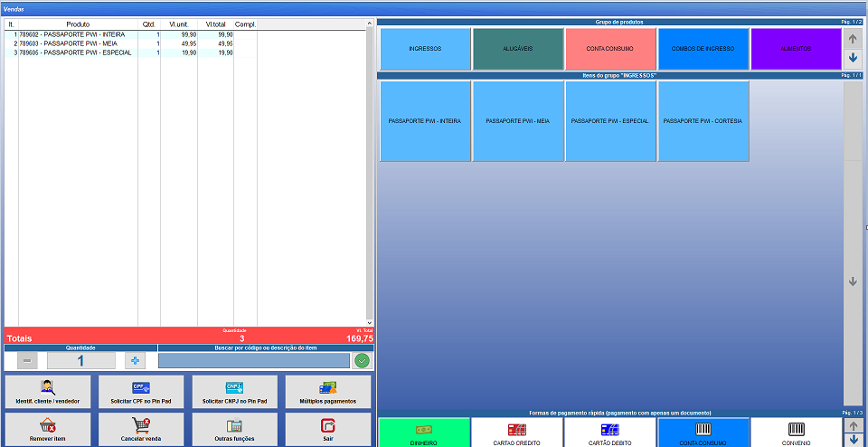Add PASSAPORTE PWI - CORTESIA item

[703, 121]
